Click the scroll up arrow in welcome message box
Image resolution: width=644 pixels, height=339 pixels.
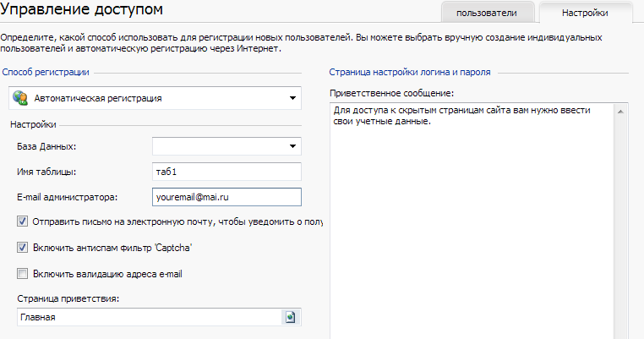pos(620,112)
